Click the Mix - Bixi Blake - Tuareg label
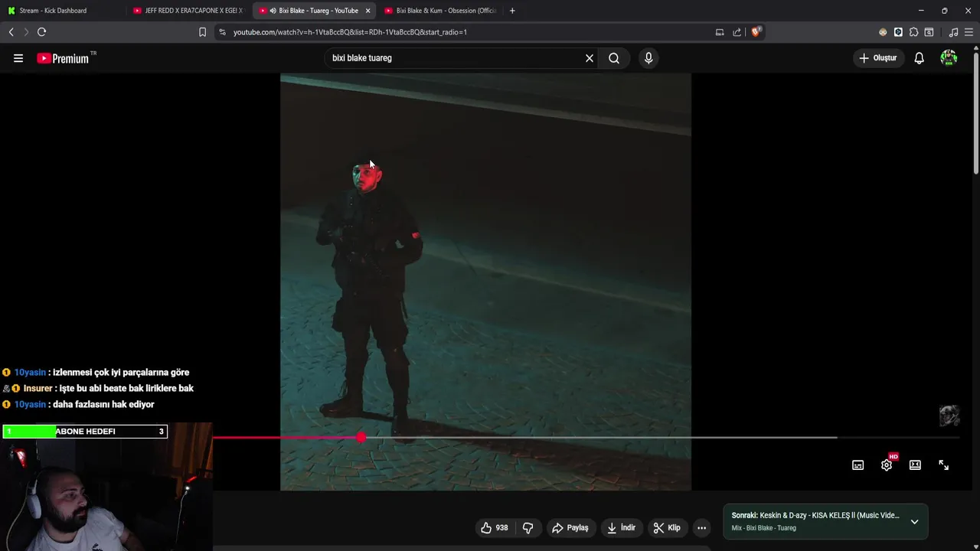This screenshot has width=980, height=551. pos(763,528)
